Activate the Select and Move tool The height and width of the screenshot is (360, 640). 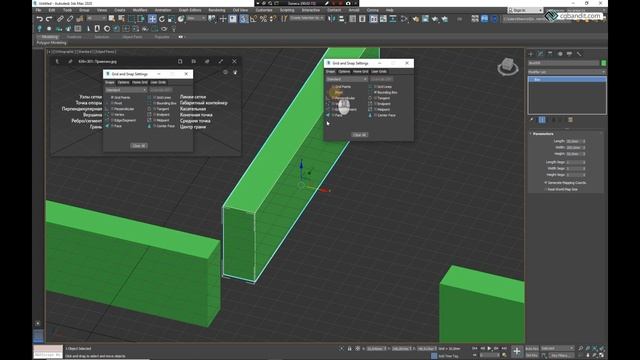pyautogui.click(x=152, y=19)
